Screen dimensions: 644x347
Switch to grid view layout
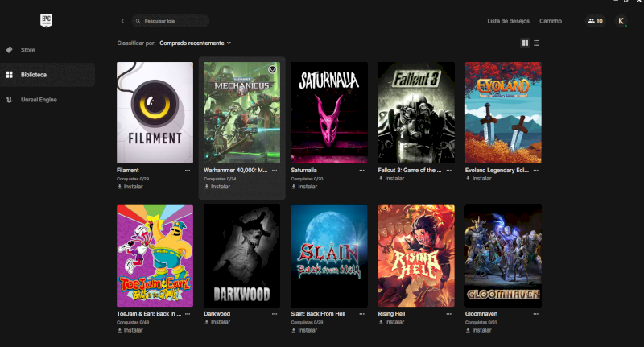pos(525,43)
